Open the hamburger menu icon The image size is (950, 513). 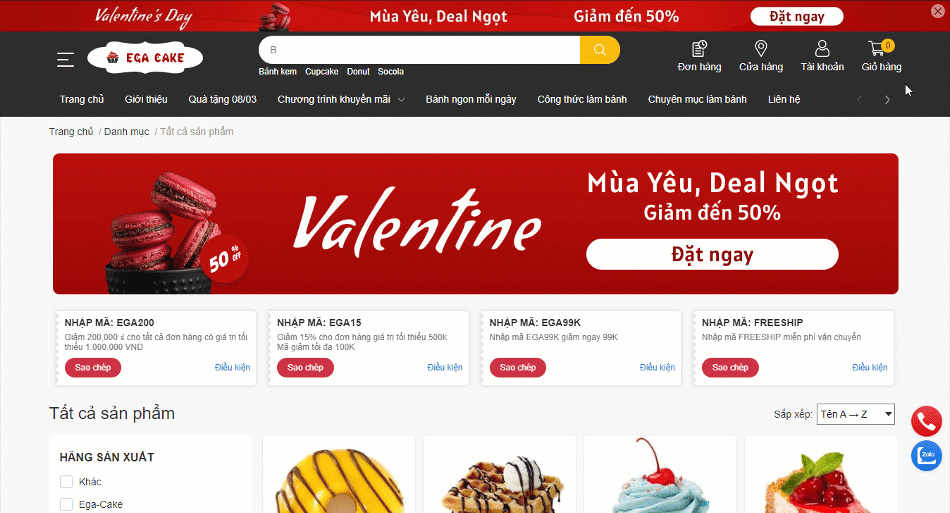click(65, 59)
